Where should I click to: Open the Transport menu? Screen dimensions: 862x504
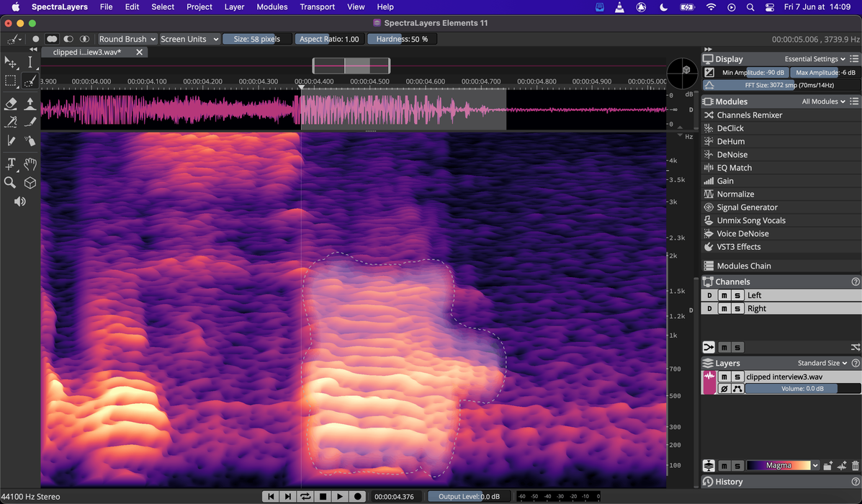(x=317, y=6)
